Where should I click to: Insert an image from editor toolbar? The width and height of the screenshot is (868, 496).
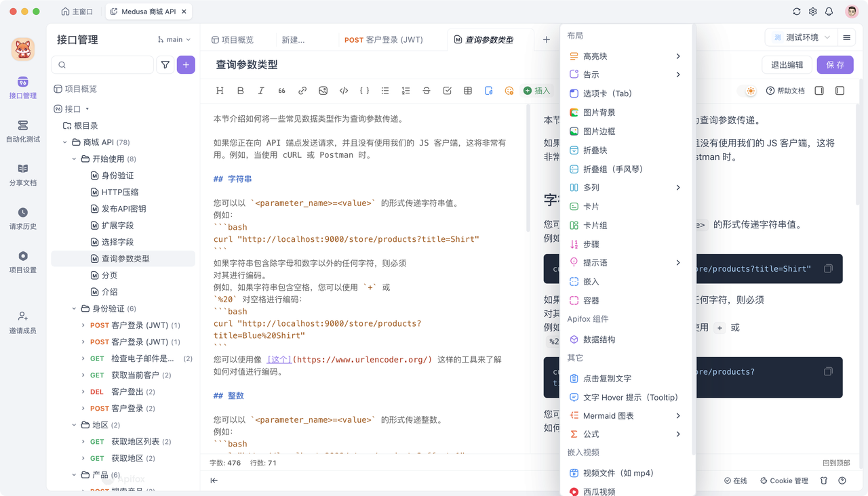coord(323,91)
